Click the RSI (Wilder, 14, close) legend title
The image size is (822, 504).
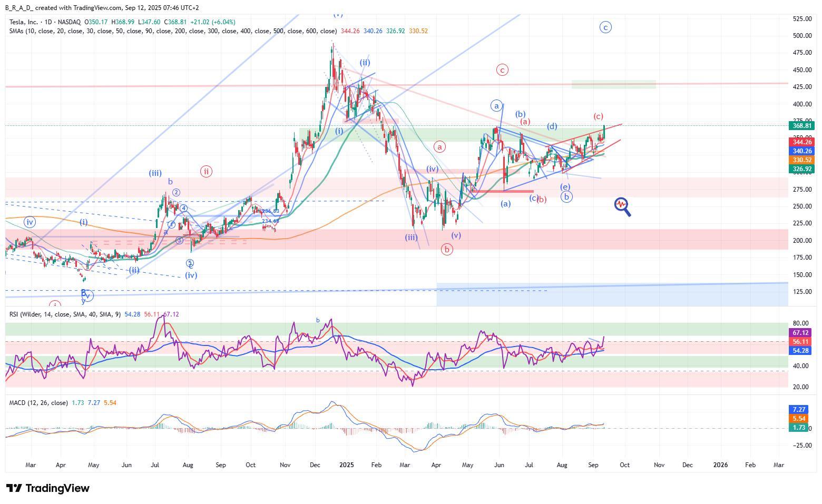coord(65,314)
